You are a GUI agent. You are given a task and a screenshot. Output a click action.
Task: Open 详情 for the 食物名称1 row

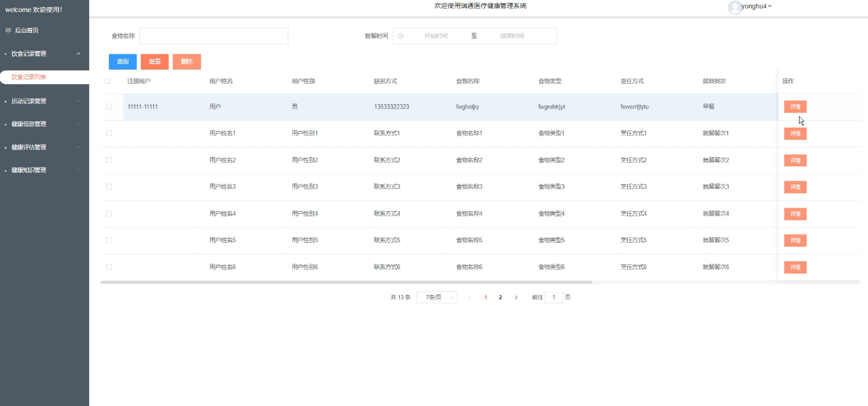pyautogui.click(x=795, y=134)
